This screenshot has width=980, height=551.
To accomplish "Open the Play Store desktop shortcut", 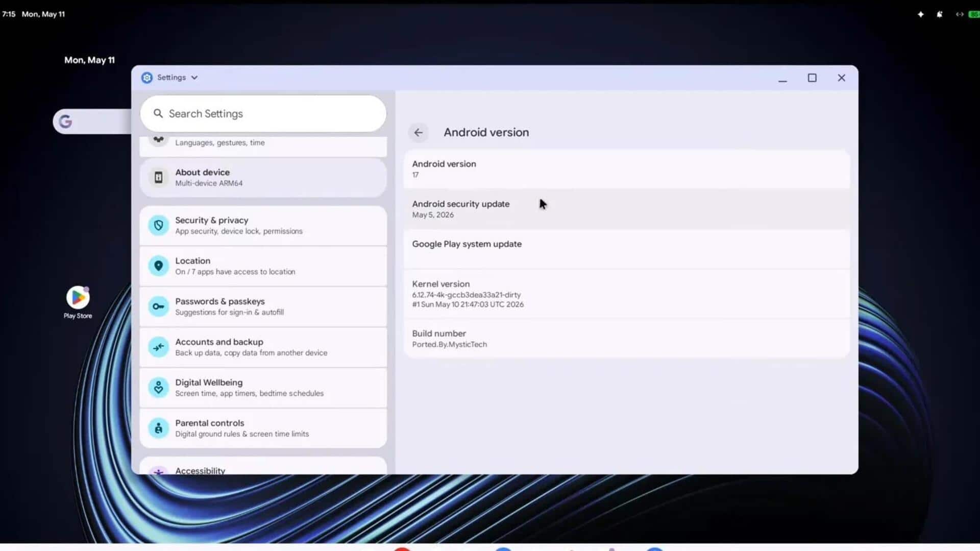I will tap(78, 303).
